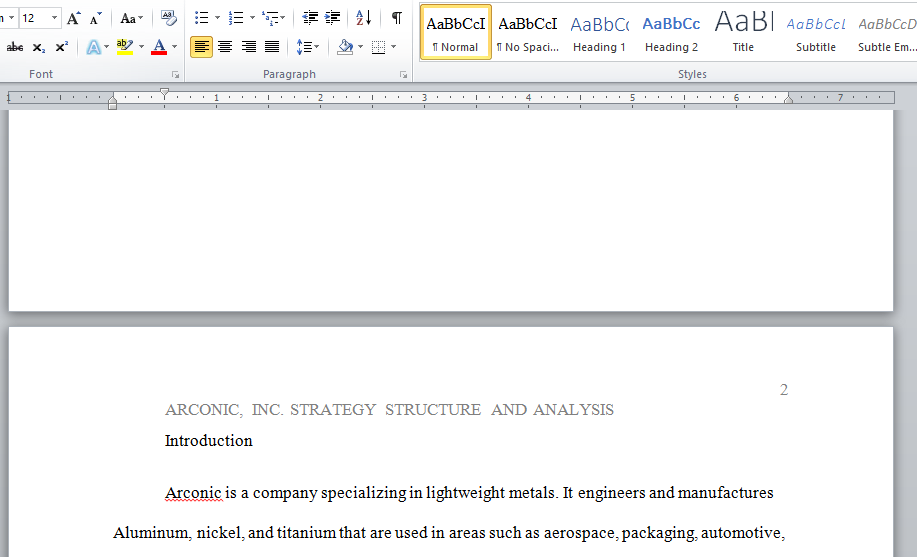Screen dimensions: 917x557
Task: Open the font size dropdown
Action: coord(54,18)
